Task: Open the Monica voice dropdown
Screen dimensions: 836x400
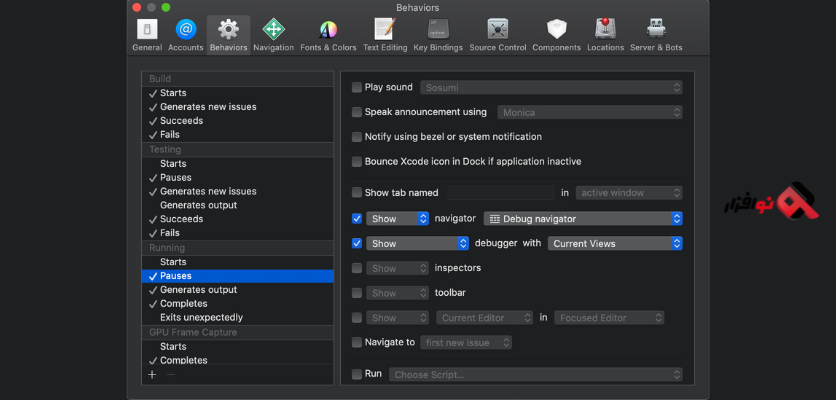Action: (x=590, y=113)
